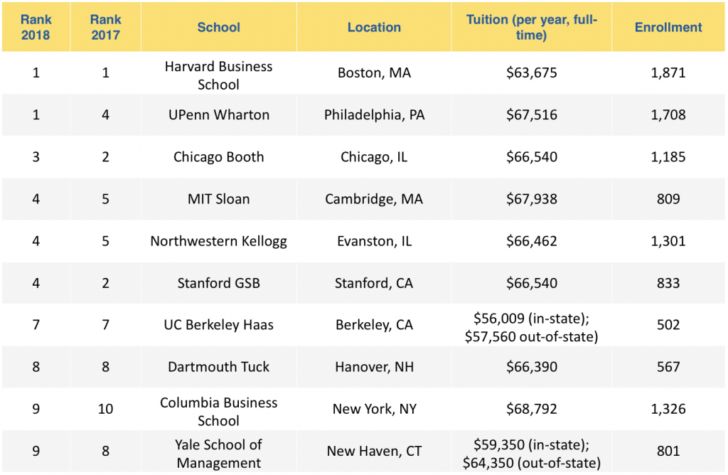Select the Harvard Business School cell
This screenshot has width=728, height=475.
[219, 75]
